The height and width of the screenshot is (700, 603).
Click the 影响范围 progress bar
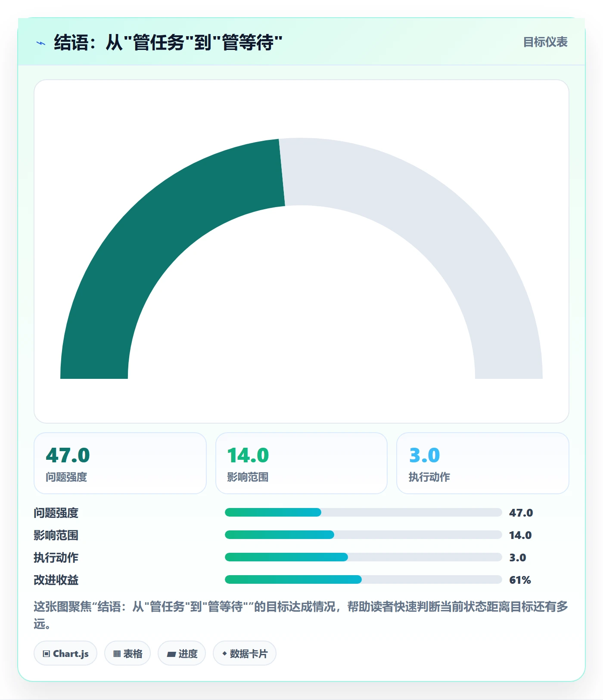click(x=363, y=535)
